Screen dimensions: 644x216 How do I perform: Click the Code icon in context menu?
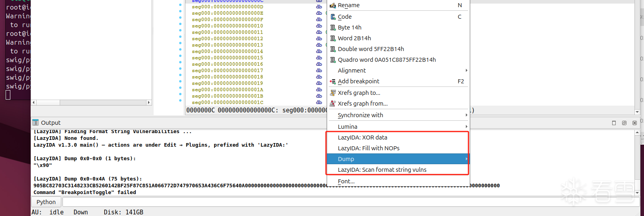(333, 17)
